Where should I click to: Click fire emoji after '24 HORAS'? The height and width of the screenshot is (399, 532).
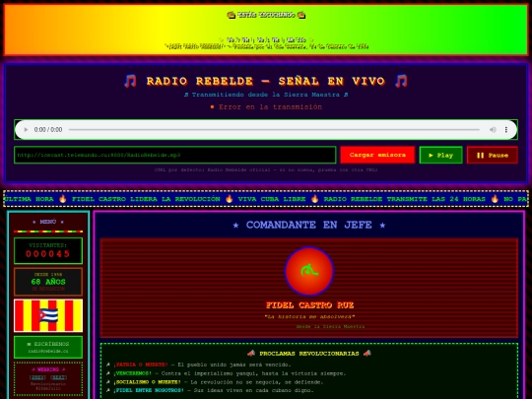[x=495, y=199]
